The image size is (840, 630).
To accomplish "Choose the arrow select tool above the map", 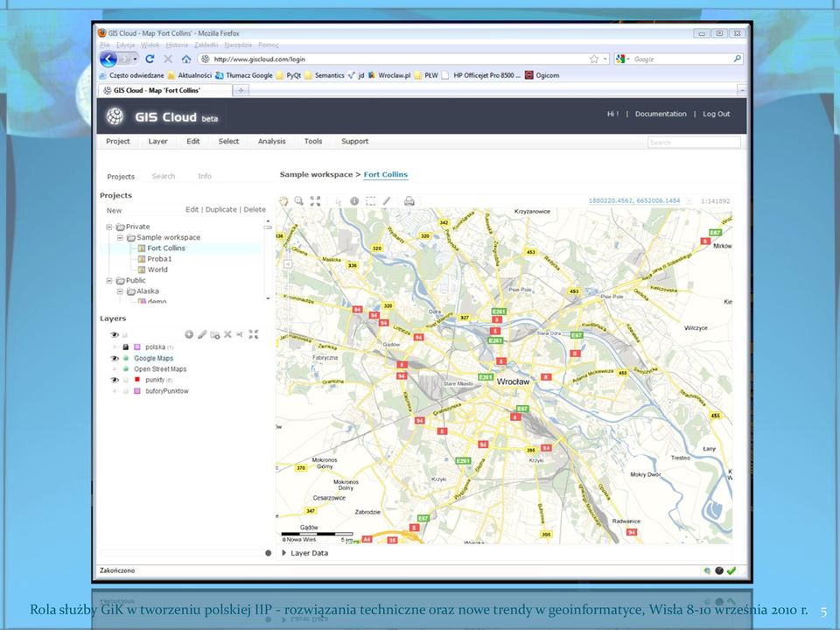I will click(339, 201).
